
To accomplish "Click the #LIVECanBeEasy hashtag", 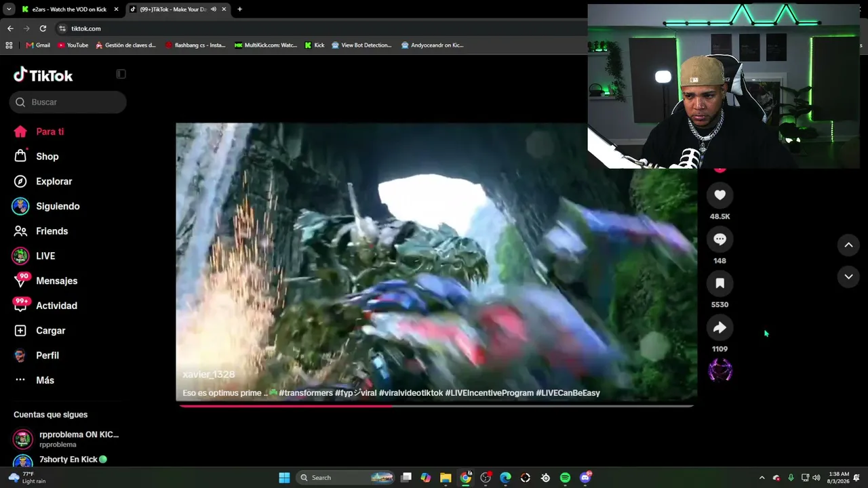I will 568,393.
